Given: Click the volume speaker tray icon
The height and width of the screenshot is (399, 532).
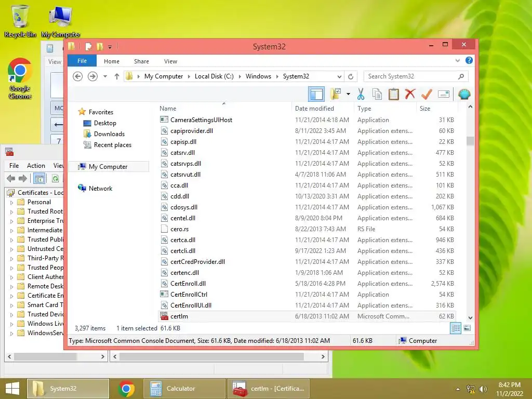Looking at the screenshot, I should pyautogui.click(x=483, y=389).
